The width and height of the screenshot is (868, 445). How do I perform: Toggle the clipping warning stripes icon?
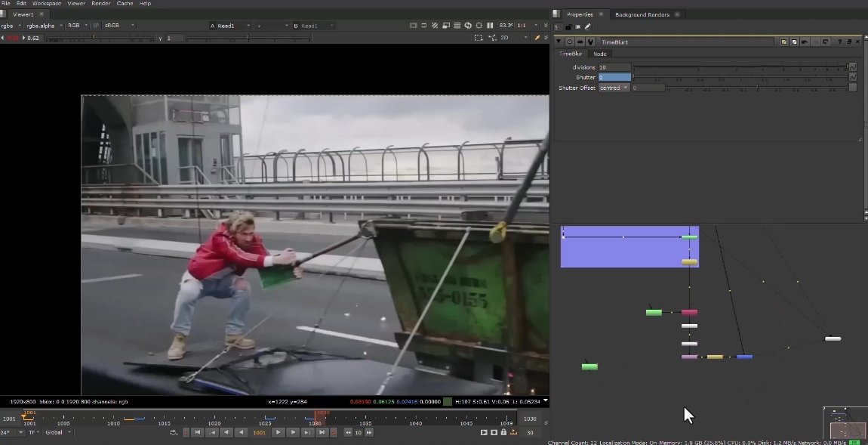pos(436,25)
